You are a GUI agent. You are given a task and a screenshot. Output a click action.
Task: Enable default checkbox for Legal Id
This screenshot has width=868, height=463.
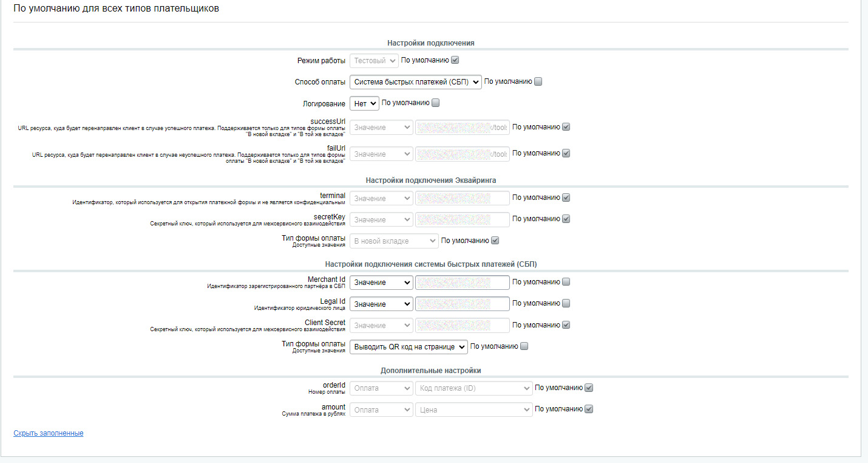[x=566, y=303]
